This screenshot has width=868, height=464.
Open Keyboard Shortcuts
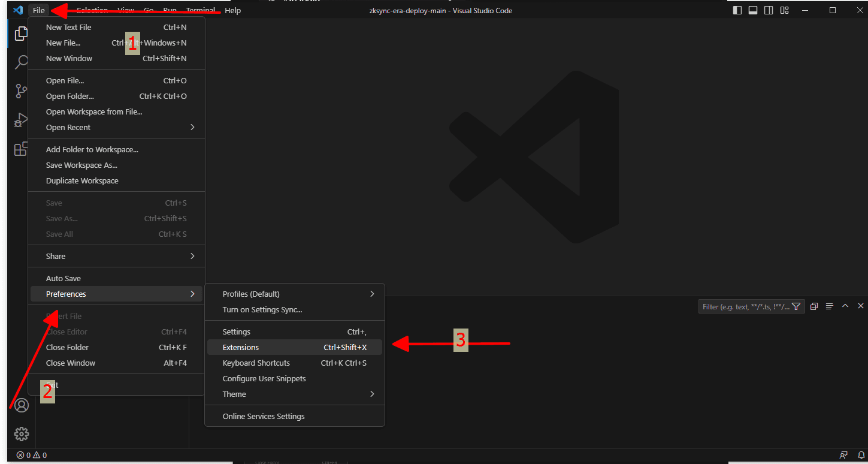(295, 363)
